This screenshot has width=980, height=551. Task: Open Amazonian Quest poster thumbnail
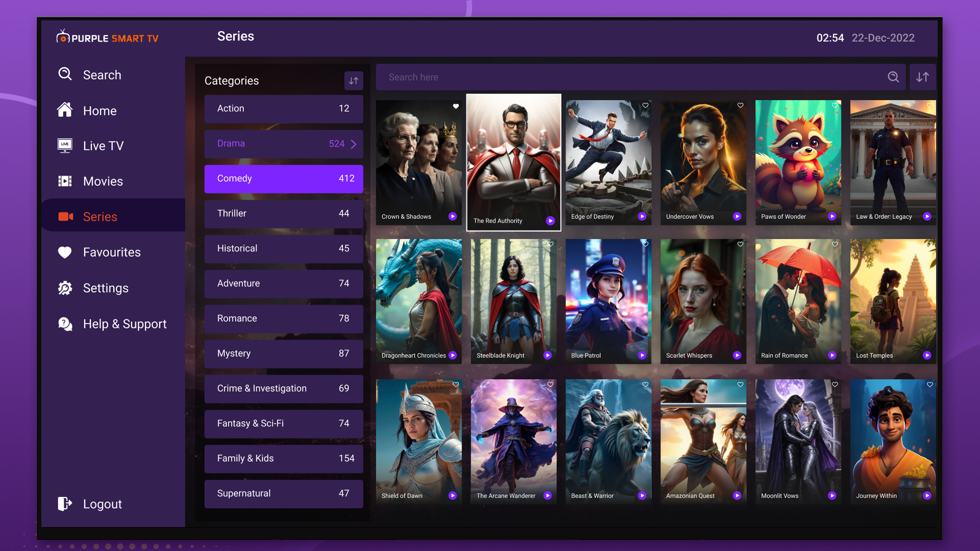pyautogui.click(x=703, y=442)
